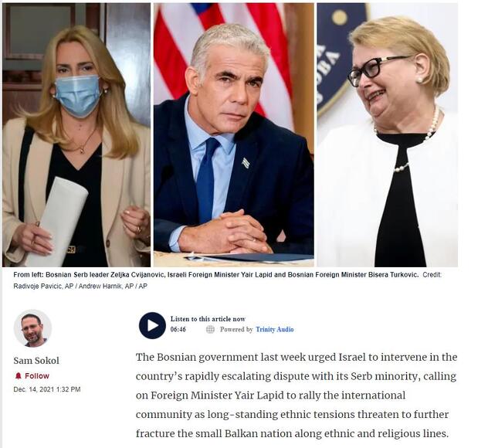Open Sam Sokol author name link

click(36, 361)
